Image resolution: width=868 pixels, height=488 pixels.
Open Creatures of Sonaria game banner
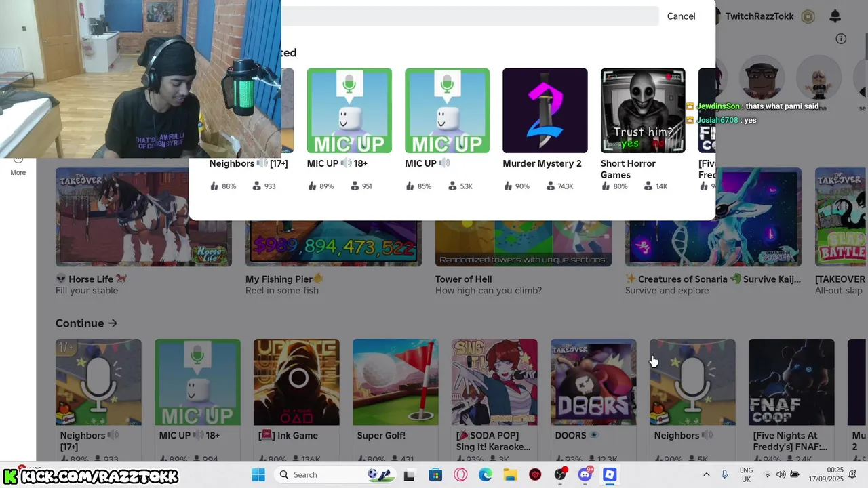click(713, 217)
